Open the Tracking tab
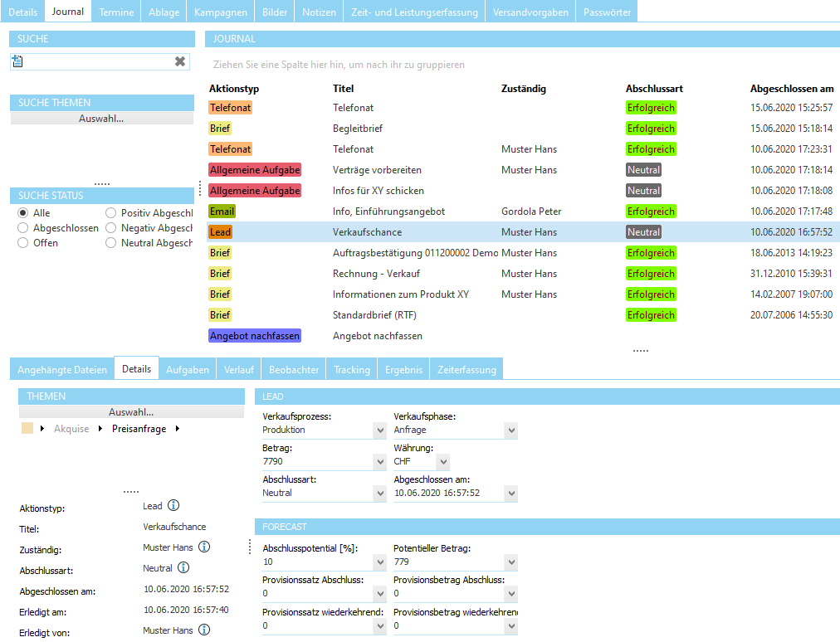 tap(351, 368)
